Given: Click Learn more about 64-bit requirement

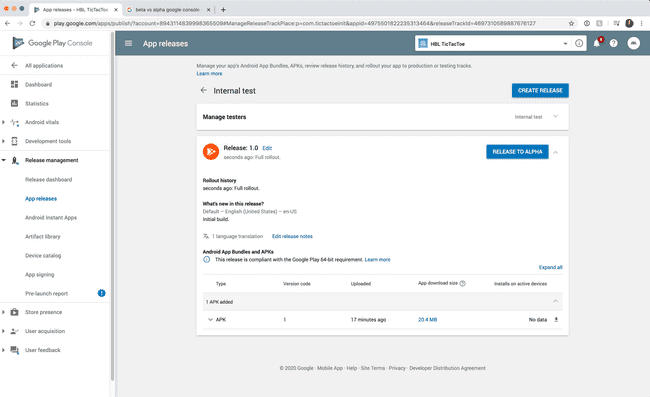Looking at the screenshot, I should click(x=378, y=260).
